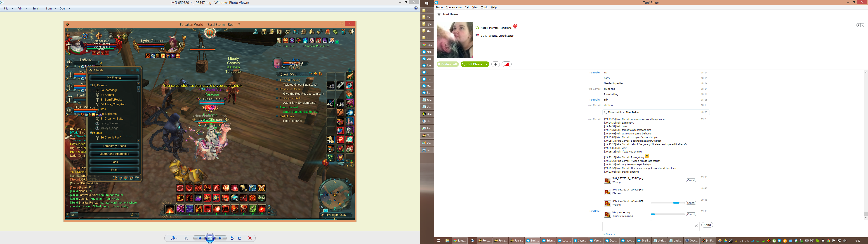The width and height of the screenshot is (868, 244).
Task: Rotate photo counterclockwise in Photo Viewer
Action: pyautogui.click(x=232, y=238)
